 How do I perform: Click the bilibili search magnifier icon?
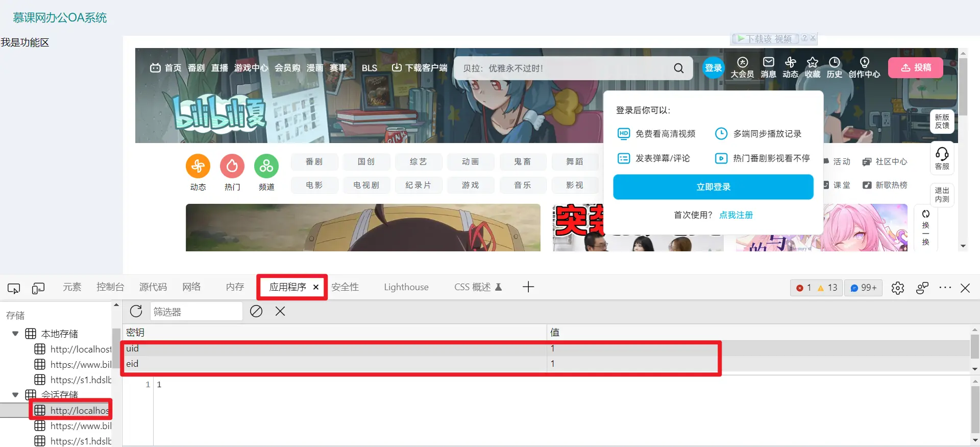(x=678, y=68)
